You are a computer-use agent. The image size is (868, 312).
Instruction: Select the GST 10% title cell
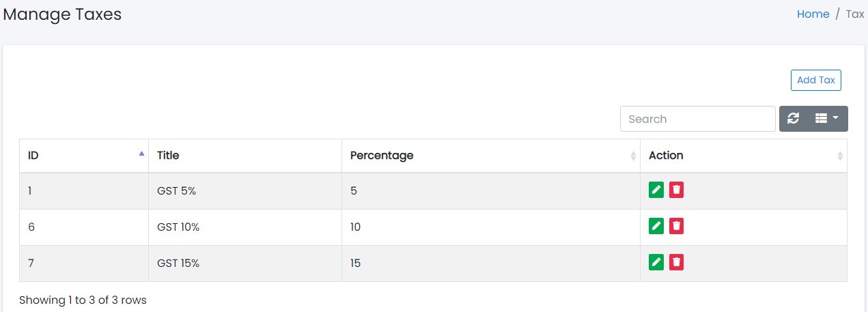click(178, 227)
